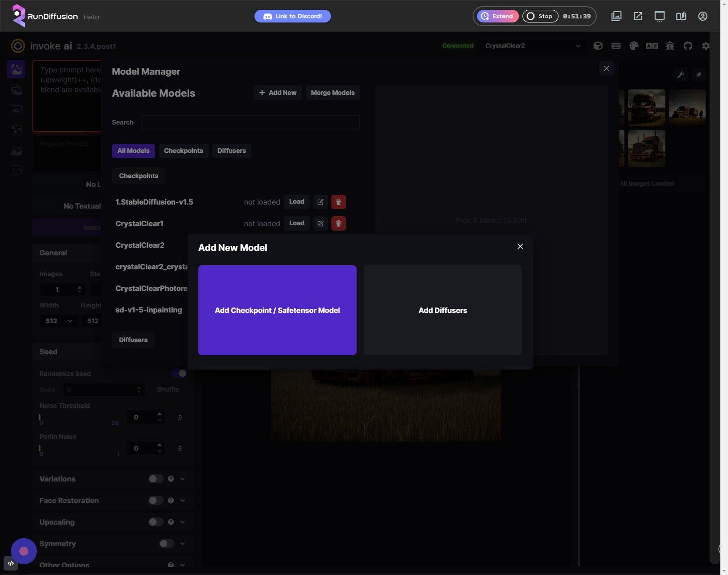Open the model manager cube icon
The width and height of the screenshot is (728, 575).
tap(598, 46)
